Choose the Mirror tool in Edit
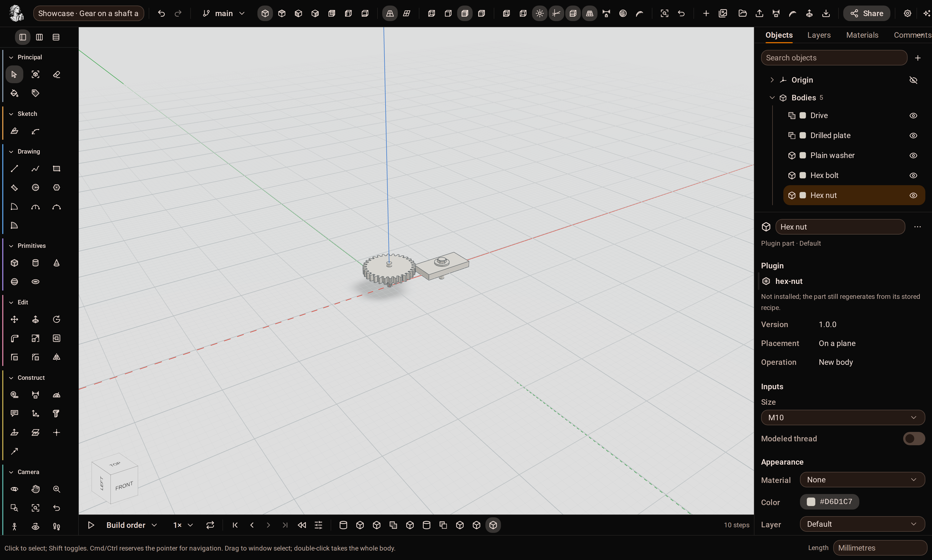 coord(57,357)
